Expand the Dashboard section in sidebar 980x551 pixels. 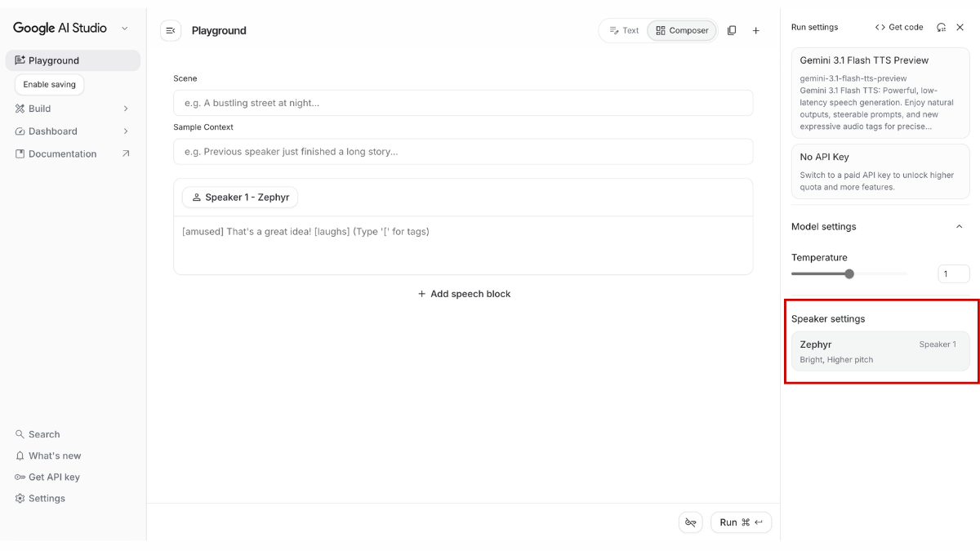(x=126, y=131)
